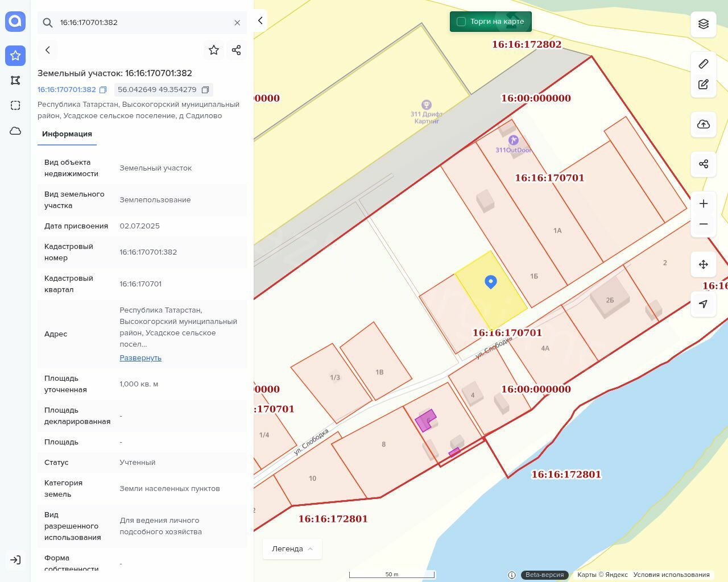Activate the draw/edit on map tool
The width and height of the screenshot is (728, 582).
[704, 85]
